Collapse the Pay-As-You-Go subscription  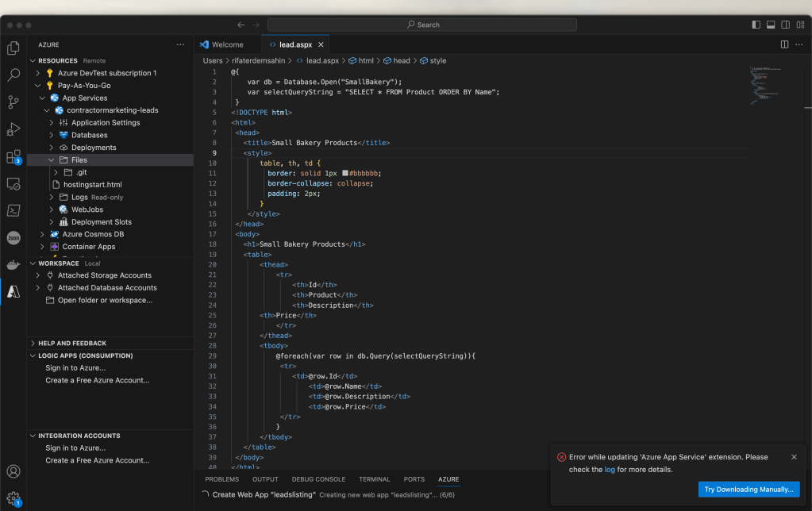(x=37, y=86)
